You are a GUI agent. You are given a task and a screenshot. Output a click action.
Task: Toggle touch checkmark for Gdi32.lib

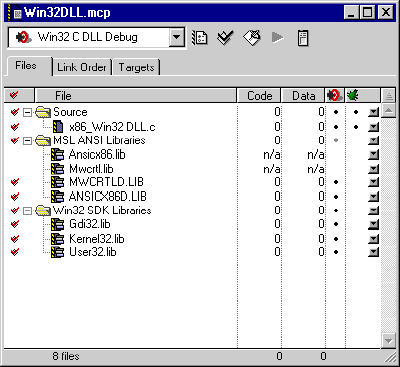(x=14, y=224)
